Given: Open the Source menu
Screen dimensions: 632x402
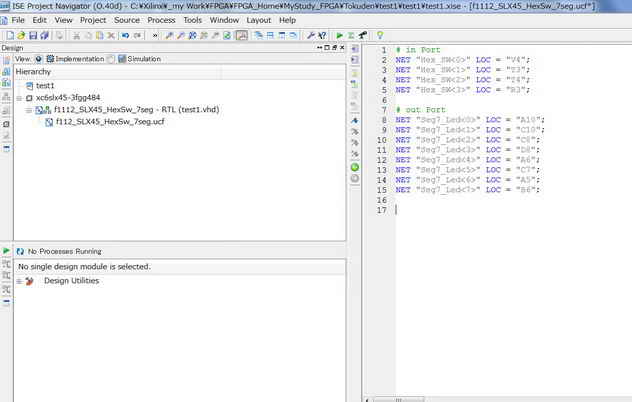Looking at the screenshot, I should click(x=127, y=20).
